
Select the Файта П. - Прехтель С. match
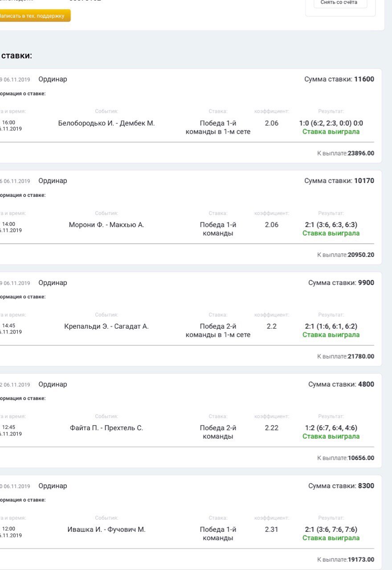pyautogui.click(x=106, y=428)
